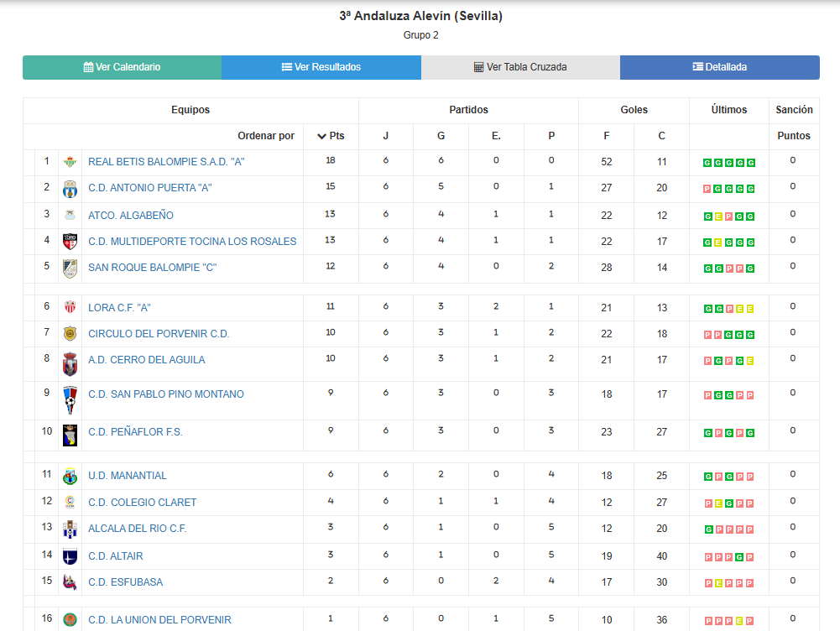Screen dimensions: 840x631
Task: Sort table by G wins column header
Action: coord(441,136)
